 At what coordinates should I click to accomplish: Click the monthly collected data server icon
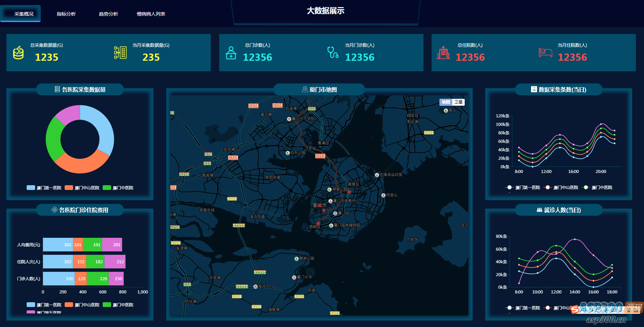coord(120,53)
